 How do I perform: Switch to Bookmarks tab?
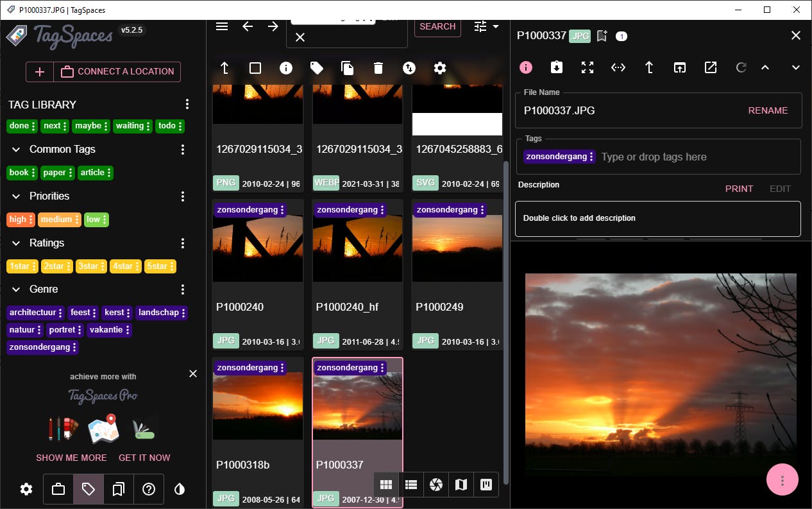[x=119, y=489]
